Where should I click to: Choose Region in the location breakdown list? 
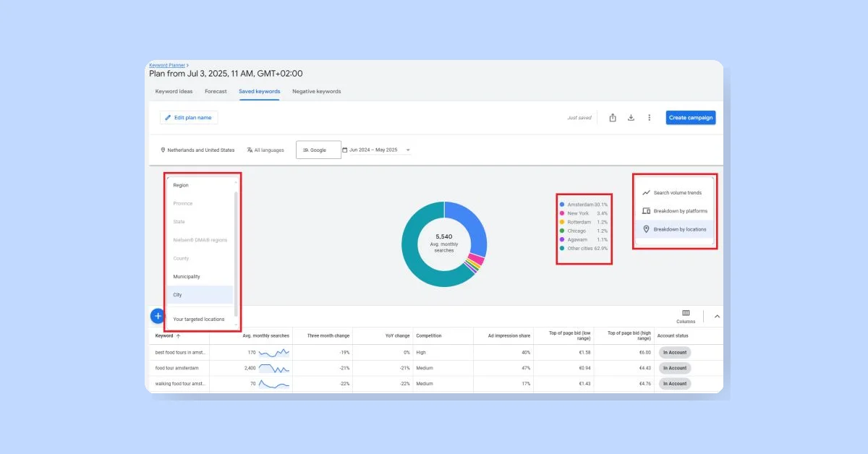tap(200, 185)
